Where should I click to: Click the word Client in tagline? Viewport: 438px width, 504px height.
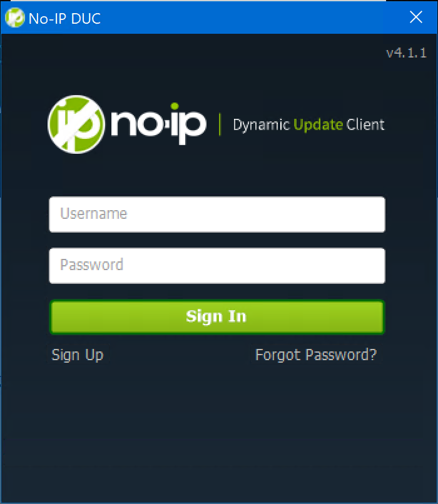365,124
